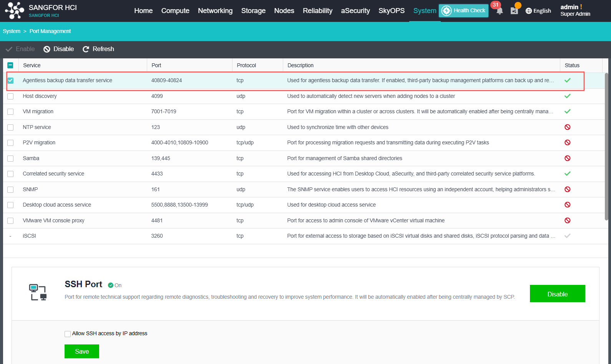Click the Health Check icon button
The image size is (611, 364).
[447, 11]
